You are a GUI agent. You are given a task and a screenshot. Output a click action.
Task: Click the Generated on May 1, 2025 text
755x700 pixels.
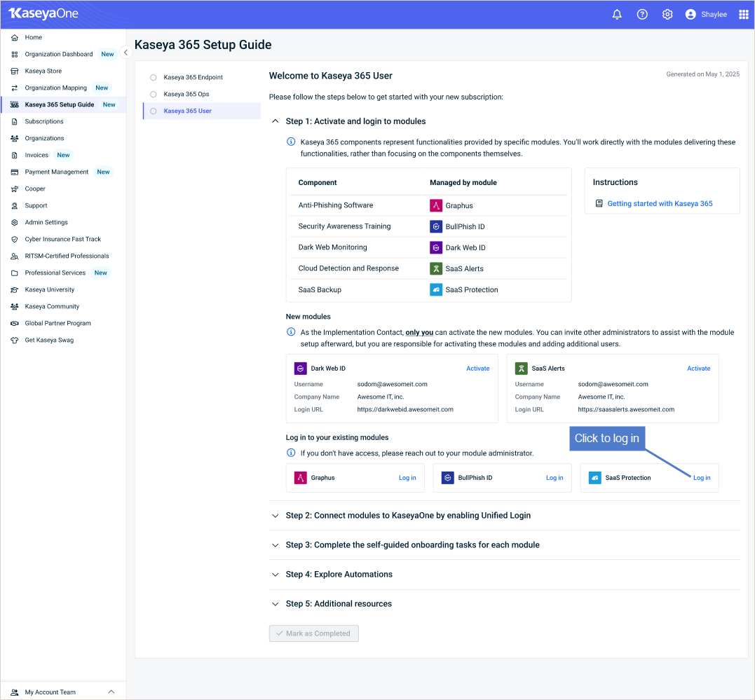click(702, 74)
